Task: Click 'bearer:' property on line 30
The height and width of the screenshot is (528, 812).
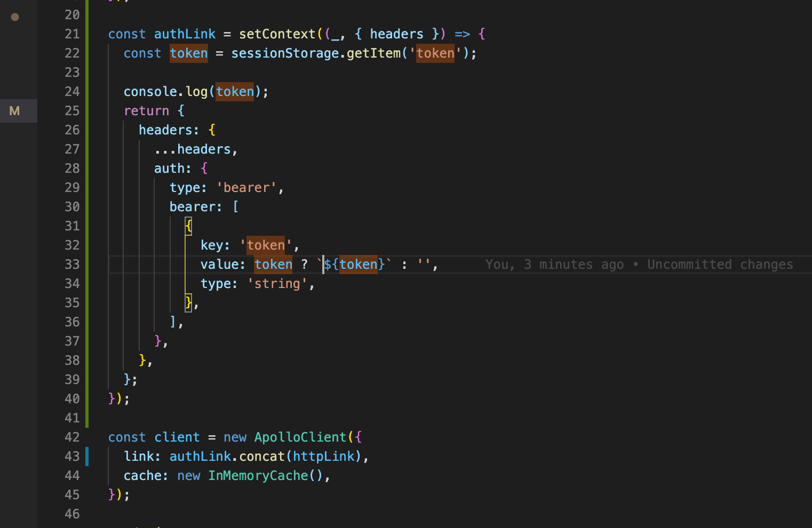Action: [195, 207]
